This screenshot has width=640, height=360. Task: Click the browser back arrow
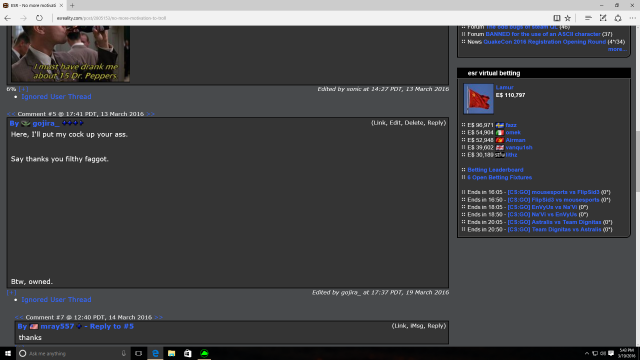(x=7, y=18)
